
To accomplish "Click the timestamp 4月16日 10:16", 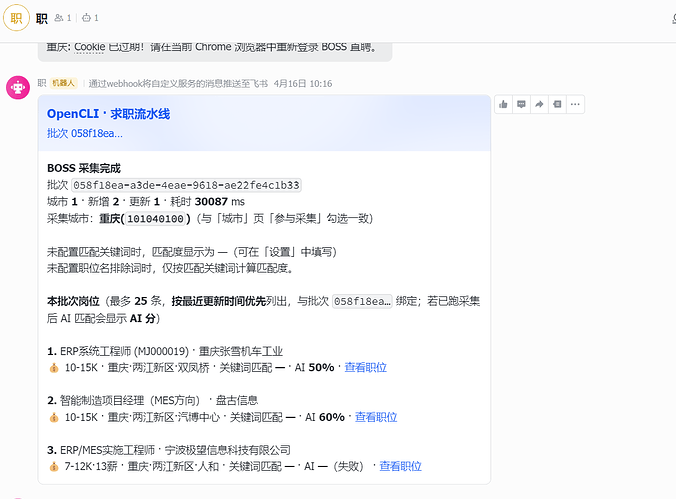I will click(x=303, y=83).
